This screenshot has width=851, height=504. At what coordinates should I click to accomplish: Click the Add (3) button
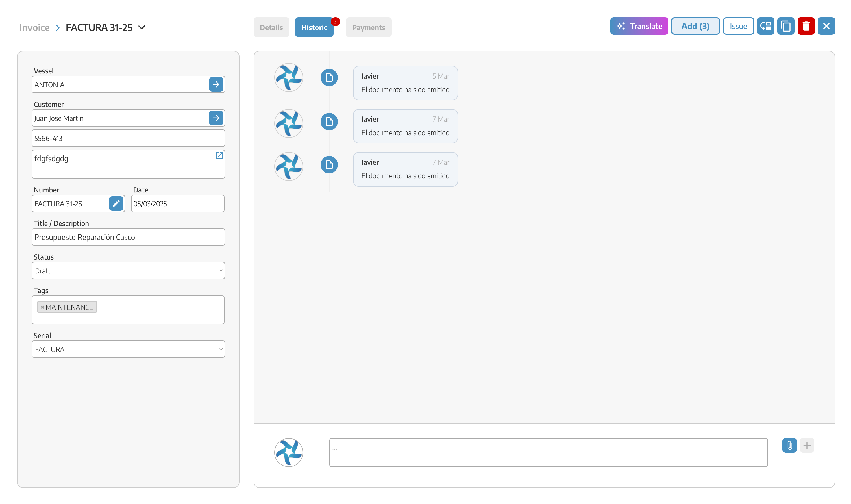[x=695, y=26]
